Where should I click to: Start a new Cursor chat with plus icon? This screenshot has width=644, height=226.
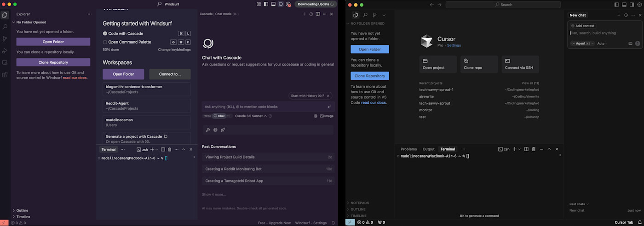coord(619,15)
